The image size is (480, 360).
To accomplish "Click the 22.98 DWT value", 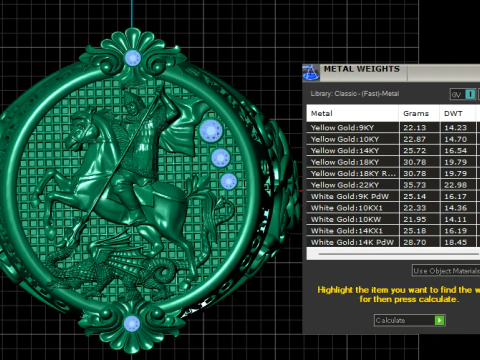I will 455,185.
